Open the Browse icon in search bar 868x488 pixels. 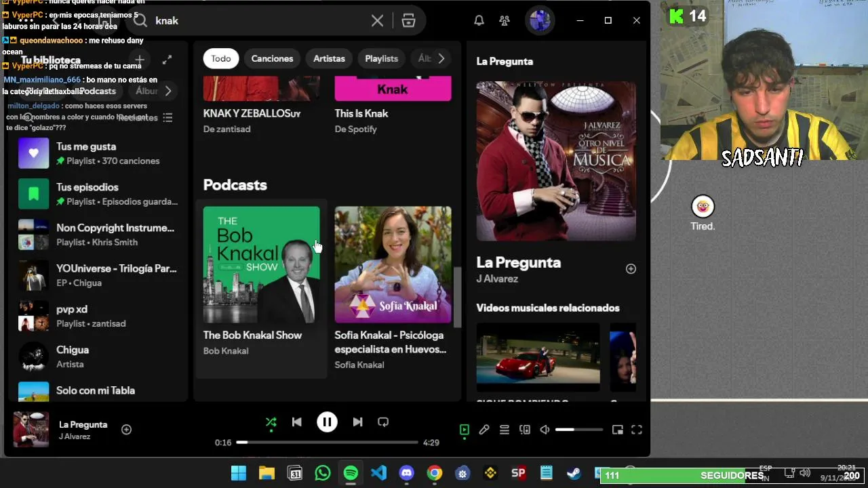tap(408, 20)
